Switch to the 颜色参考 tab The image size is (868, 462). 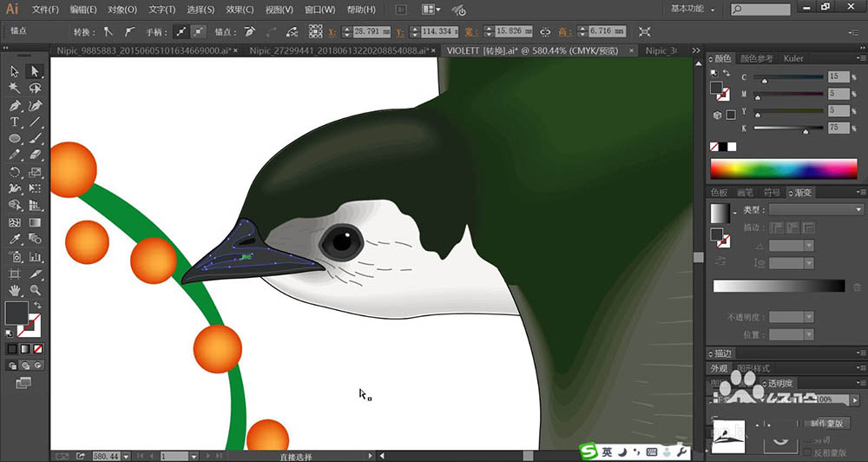click(x=756, y=58)
